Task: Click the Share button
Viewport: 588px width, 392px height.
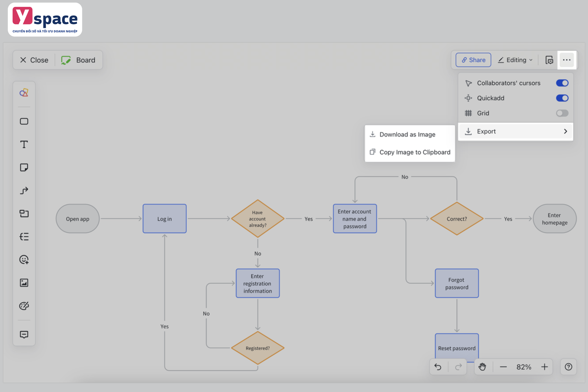Action: tap(473, 60)
